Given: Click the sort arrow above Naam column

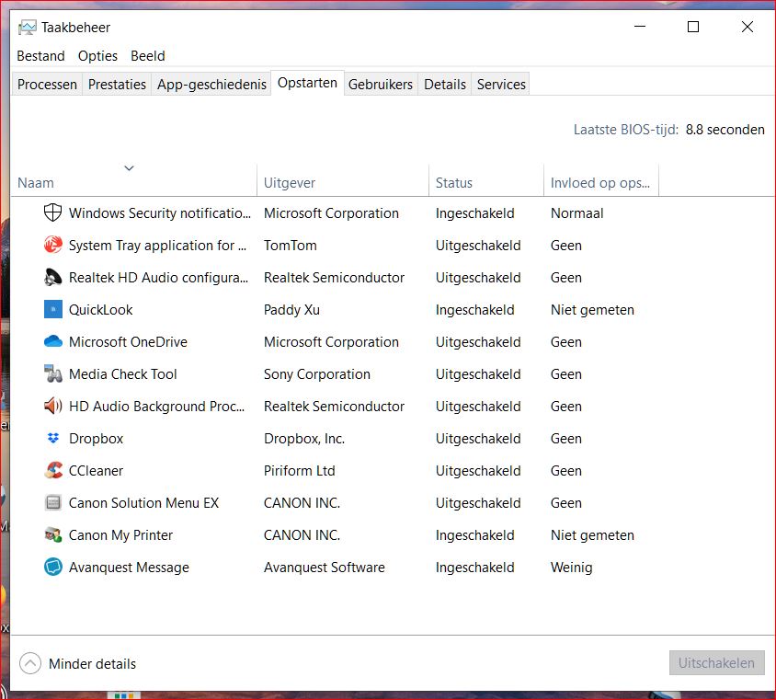Looking at the screenshot, I should tap(129, 168).
